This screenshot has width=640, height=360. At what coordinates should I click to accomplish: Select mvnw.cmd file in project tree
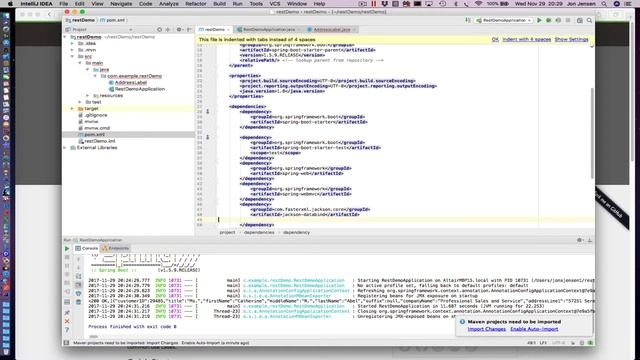coord(97,128)
